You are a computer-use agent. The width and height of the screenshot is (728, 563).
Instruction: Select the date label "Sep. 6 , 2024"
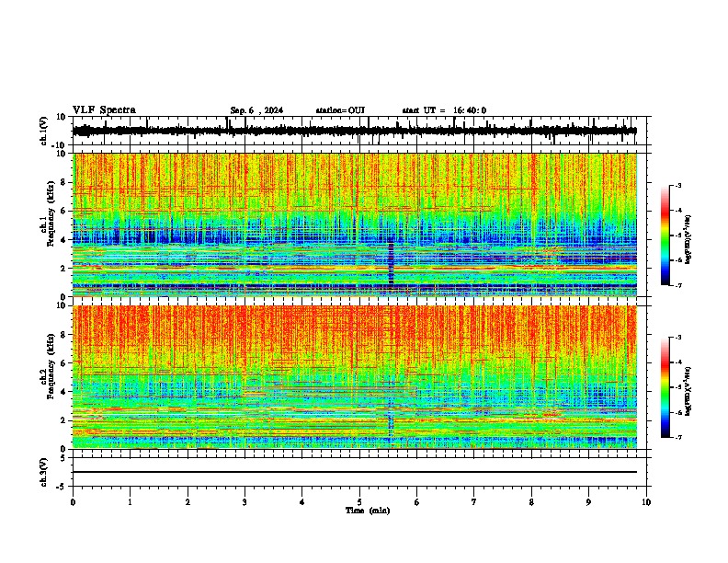tap(256, 110)
